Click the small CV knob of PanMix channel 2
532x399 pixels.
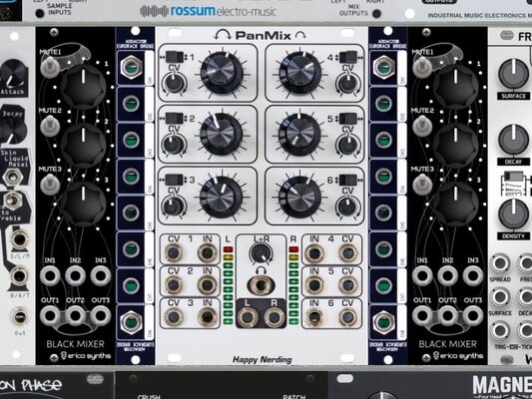pyautogui.click(x=174, y=145)
